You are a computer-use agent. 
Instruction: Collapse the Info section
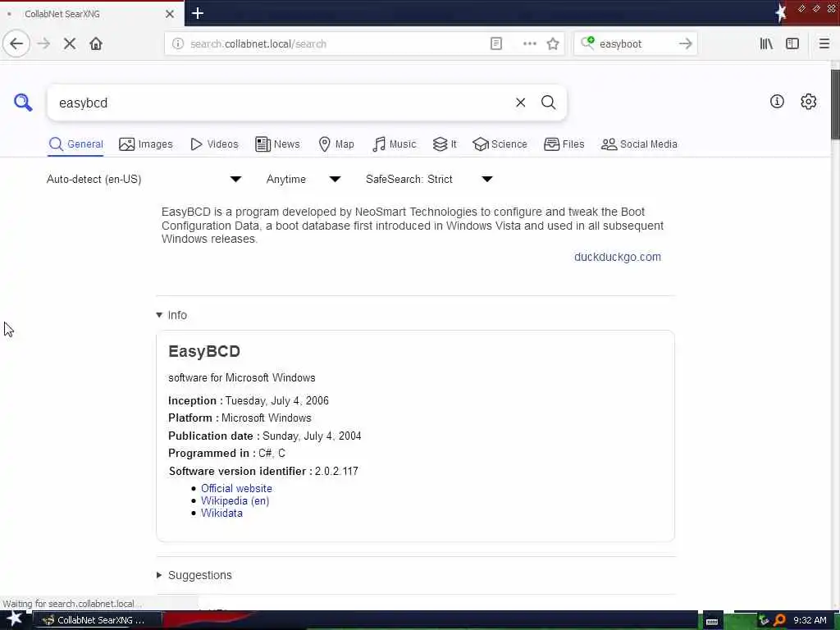pyautogui.click(x=172, y=315)
